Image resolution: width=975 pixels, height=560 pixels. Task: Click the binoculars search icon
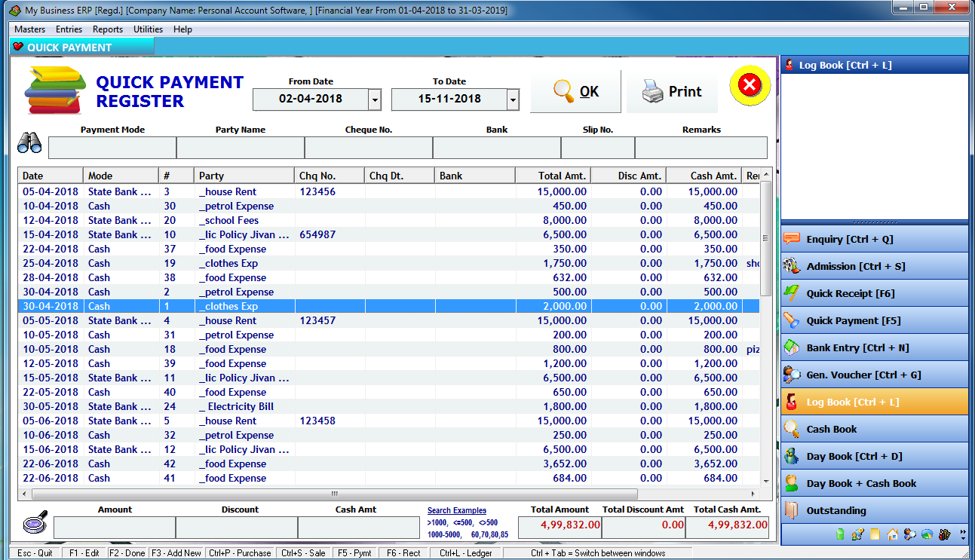coord(30,143)
